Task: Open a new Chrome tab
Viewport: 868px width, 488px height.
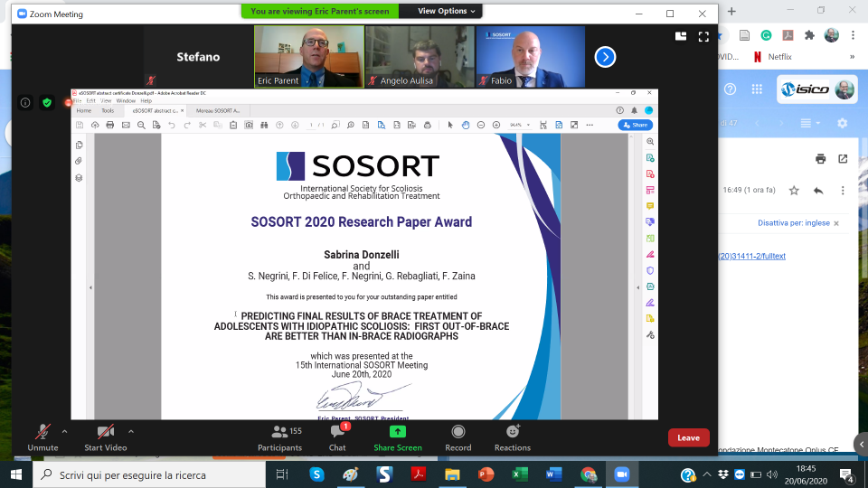Action: pos(731,11)
